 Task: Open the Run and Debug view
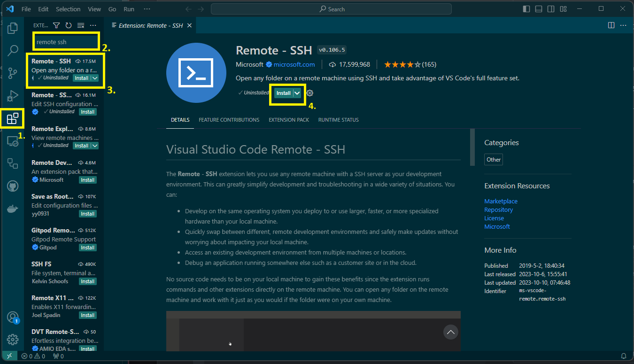point(12,95)
